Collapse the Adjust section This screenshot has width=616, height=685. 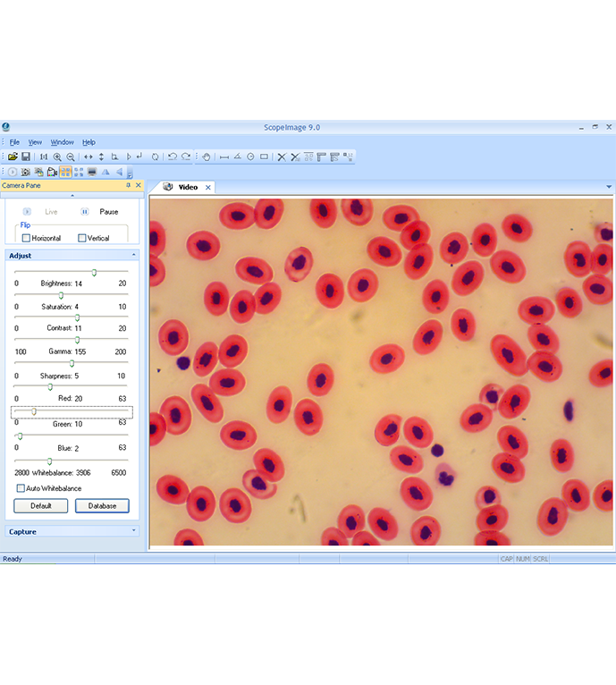[x=134, y=256]
